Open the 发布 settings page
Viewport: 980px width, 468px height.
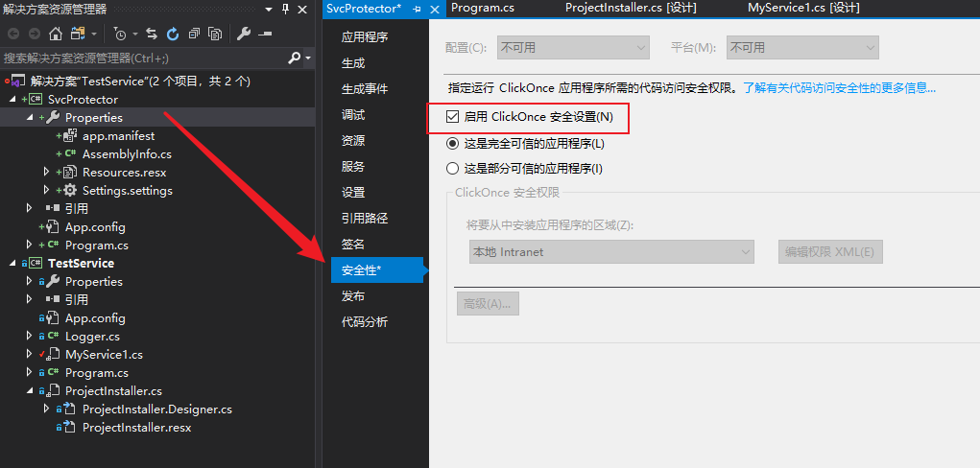coord(353,296)
